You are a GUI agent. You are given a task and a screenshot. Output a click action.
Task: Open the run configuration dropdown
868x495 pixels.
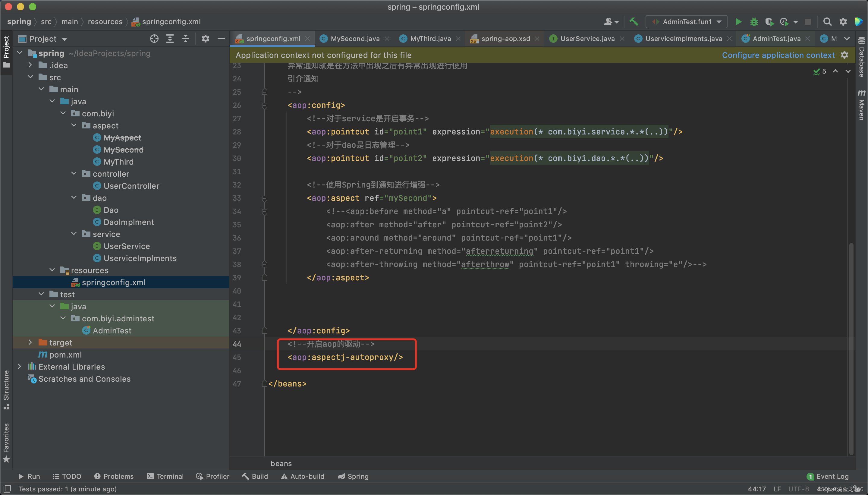687,22
